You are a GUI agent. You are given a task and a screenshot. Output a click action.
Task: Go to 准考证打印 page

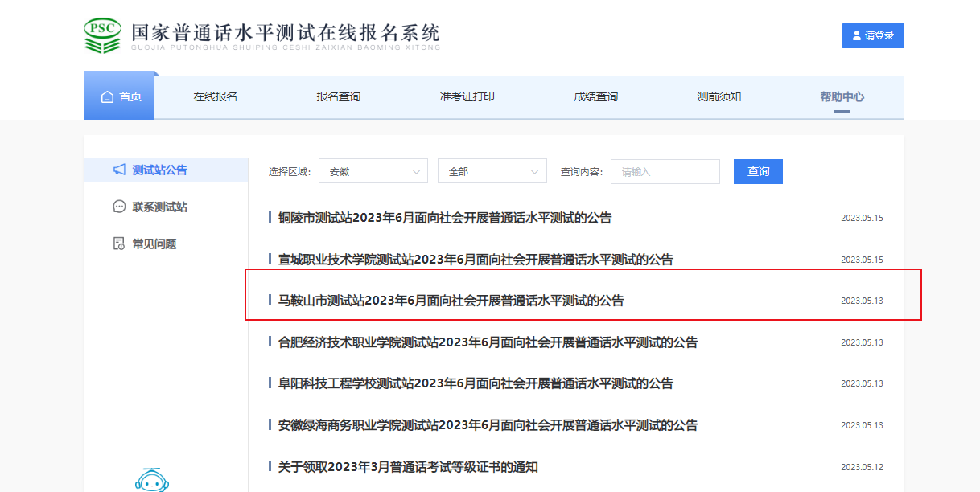click(x=467, y=96)
